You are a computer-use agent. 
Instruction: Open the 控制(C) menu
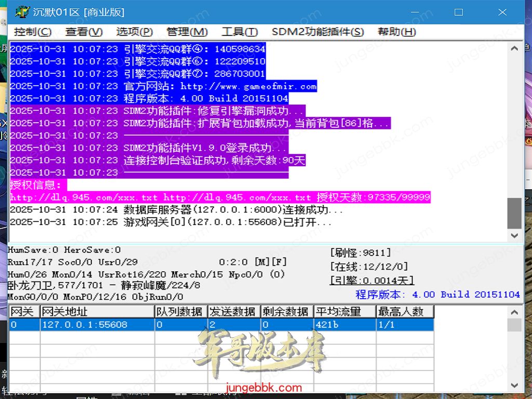click(33, 32)
